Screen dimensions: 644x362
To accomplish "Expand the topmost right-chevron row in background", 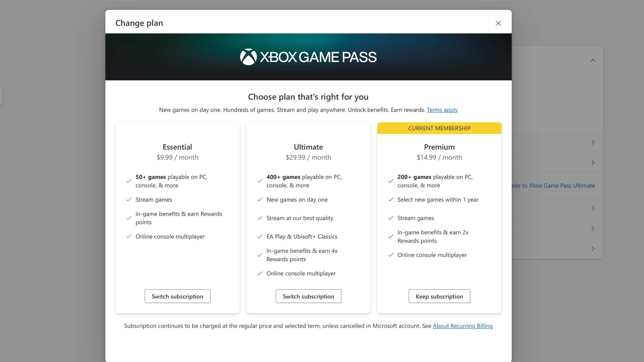I will [593, 142].
